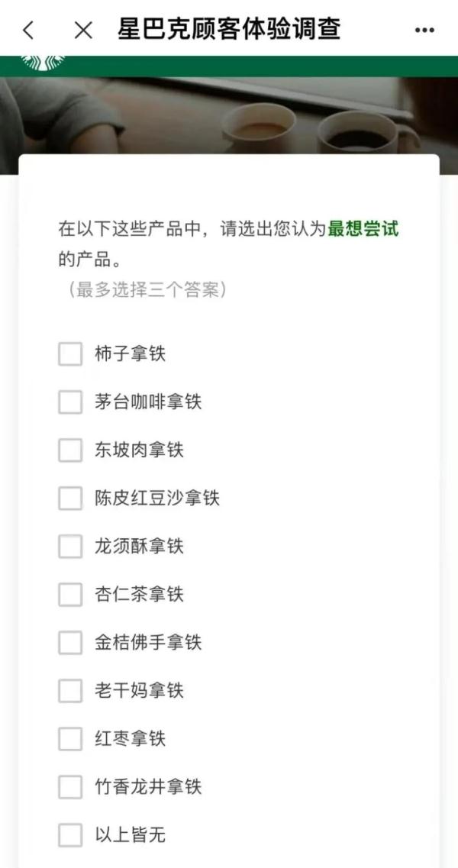
Task: Check the 东坡肉拿铁 checkbox
Action: 69,450
